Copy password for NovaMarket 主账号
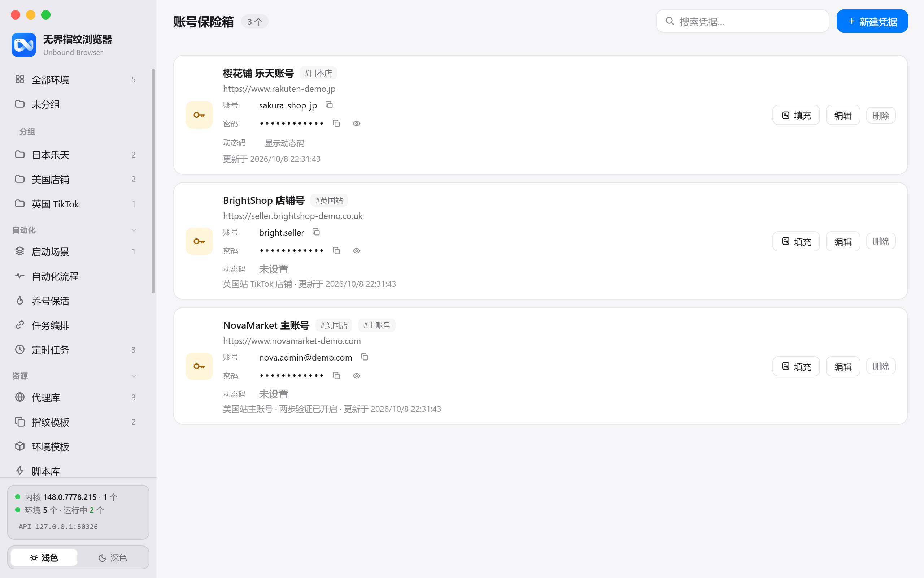The width and height of the screenshot is (924, 578). 336,376
